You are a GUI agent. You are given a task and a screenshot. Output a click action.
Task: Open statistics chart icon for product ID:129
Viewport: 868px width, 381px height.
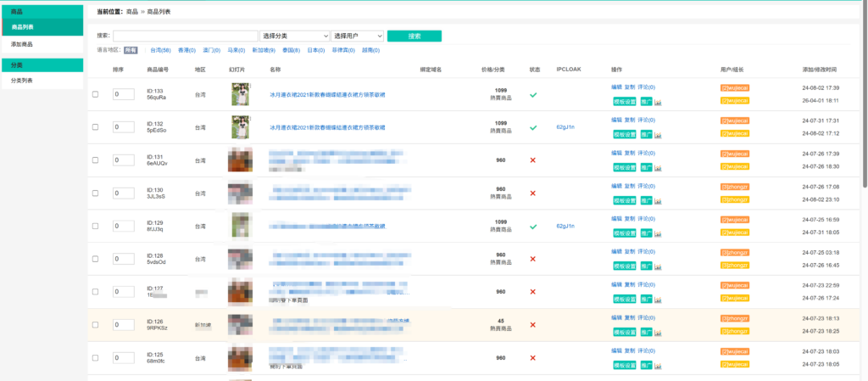(658, 233)
